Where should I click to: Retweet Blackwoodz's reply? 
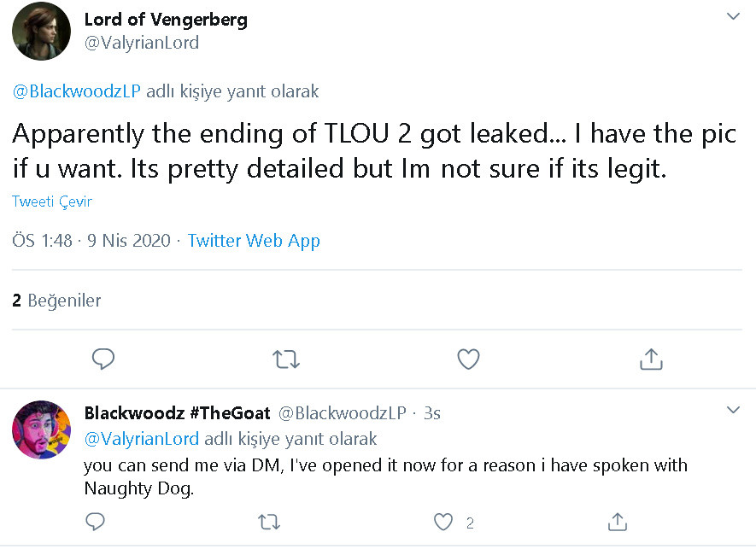[268, 523]
